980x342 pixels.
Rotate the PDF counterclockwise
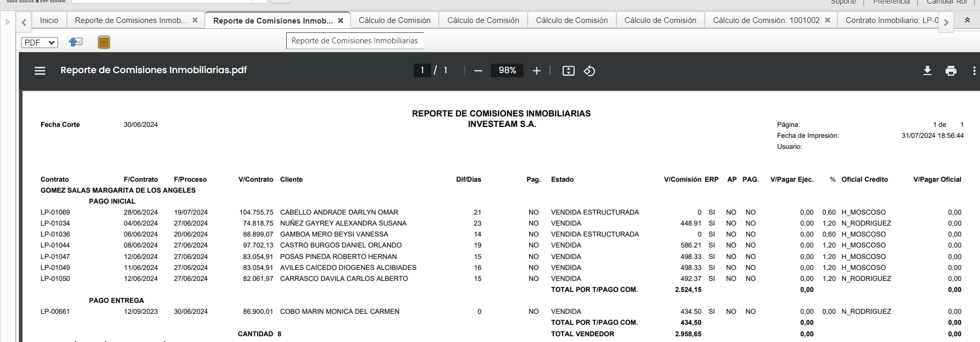[x=589, y=70]
